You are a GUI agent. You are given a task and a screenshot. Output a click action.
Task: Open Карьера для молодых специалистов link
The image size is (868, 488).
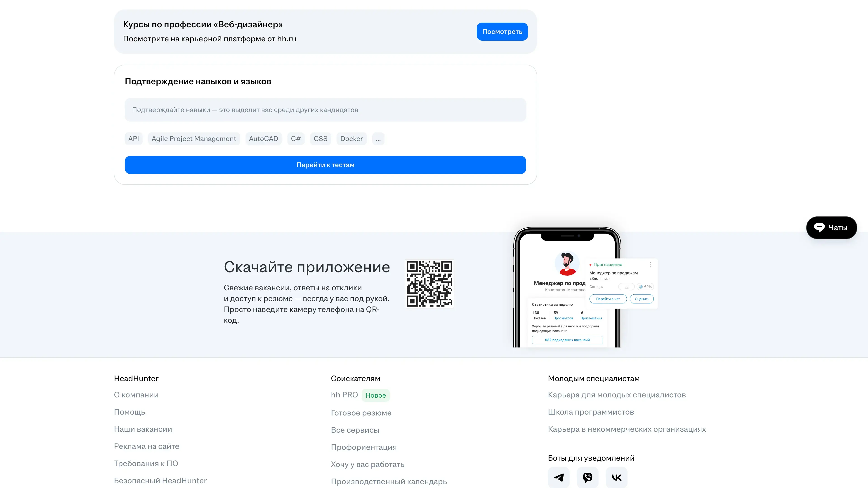617,395
